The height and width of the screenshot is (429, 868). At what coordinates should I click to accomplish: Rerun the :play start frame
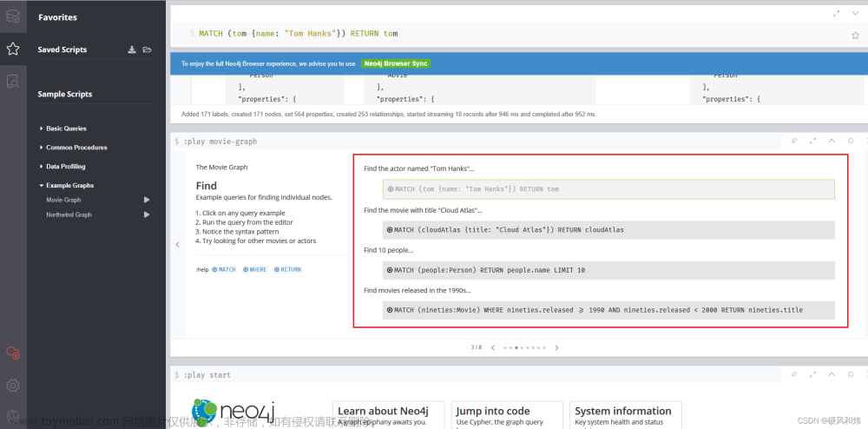point(851,375)
